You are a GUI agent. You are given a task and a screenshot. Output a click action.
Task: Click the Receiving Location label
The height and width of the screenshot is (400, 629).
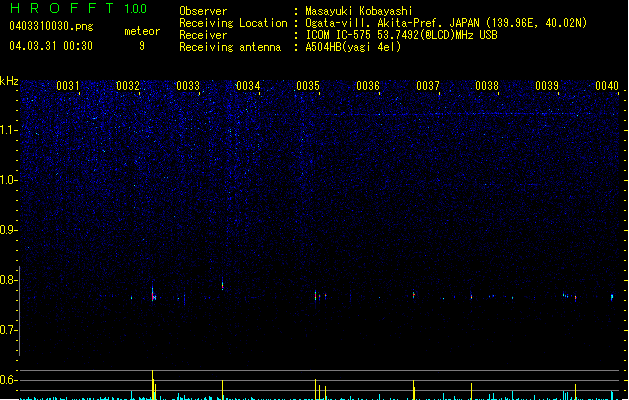pos(233,23)
